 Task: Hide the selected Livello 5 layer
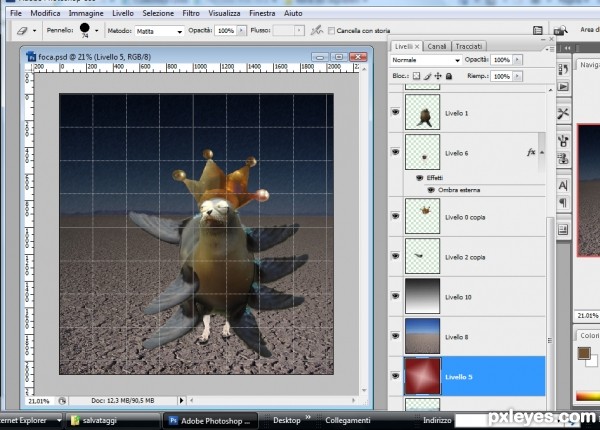[395, 376]
